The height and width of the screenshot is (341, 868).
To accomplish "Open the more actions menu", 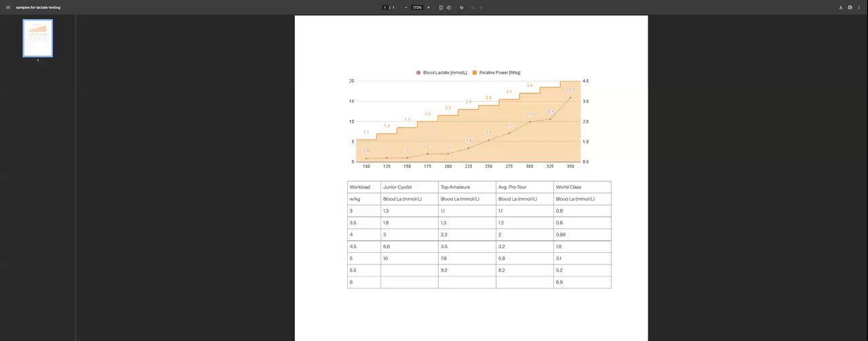I will [x=859, y=7].
